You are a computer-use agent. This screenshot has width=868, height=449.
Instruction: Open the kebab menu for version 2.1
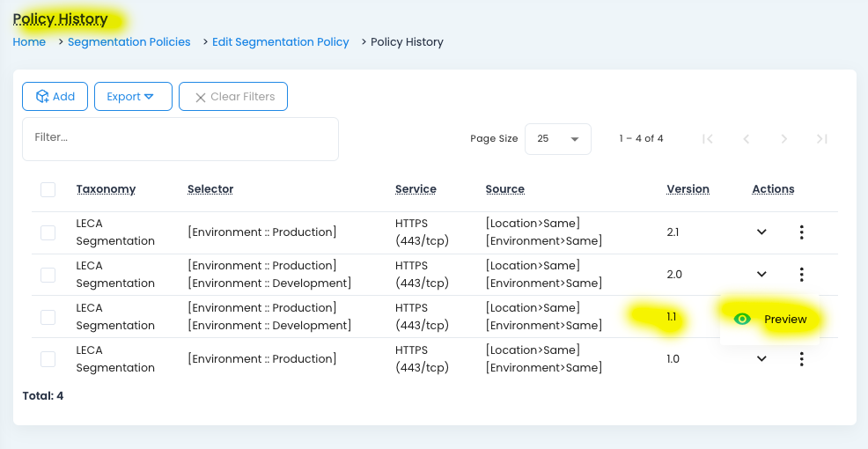click(801, 232)
